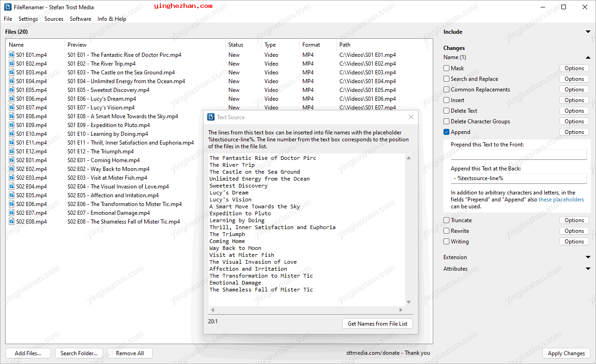
Task: Sort by the Status column header
Action: point(243,45)
